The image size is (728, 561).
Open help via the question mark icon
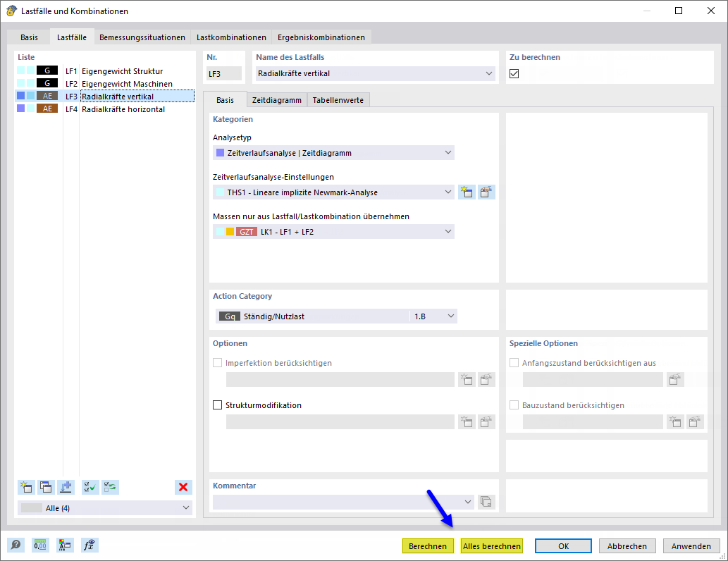click(16, 545)
